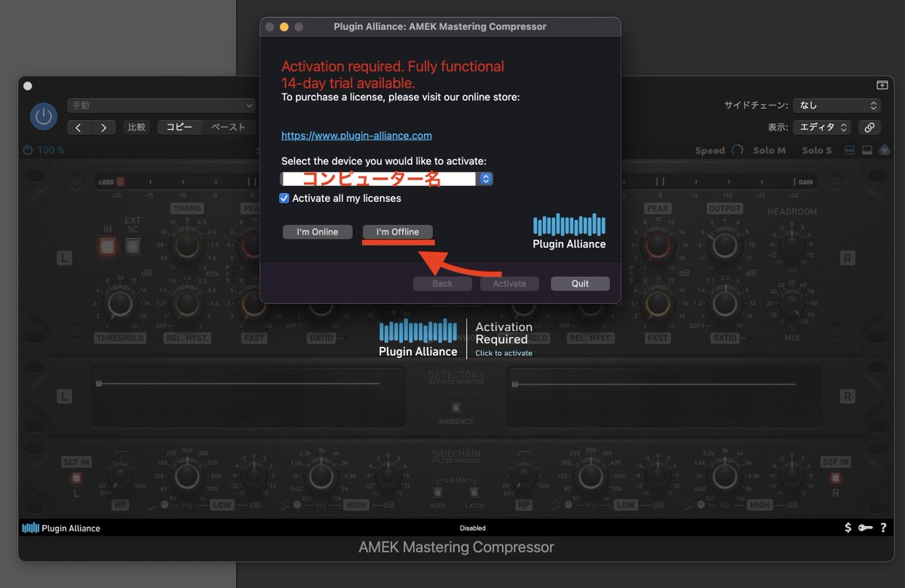Click the left channel L badge near THRESHOLD
Screen dimensions: 905x588
[x=64, y=259]
